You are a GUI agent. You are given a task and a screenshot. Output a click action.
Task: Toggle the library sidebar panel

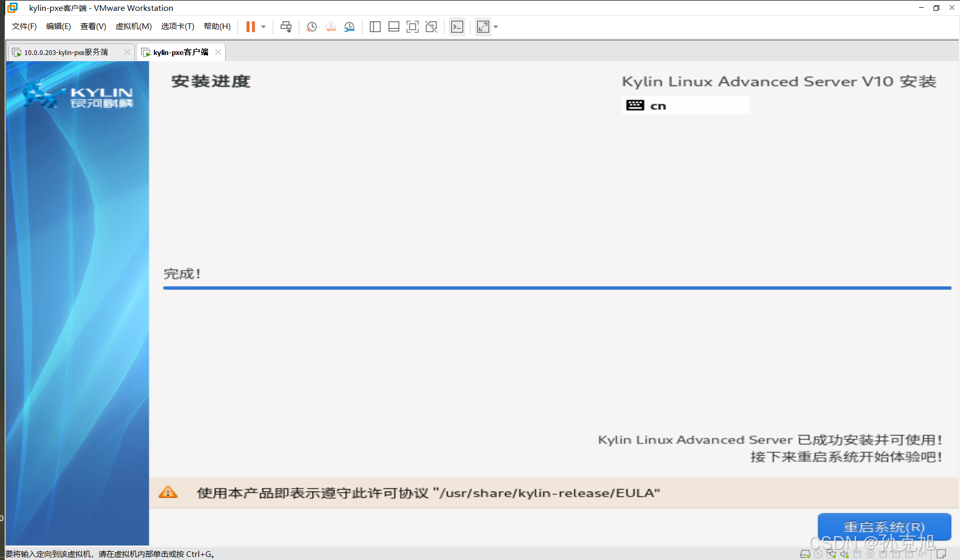(375, 27)
